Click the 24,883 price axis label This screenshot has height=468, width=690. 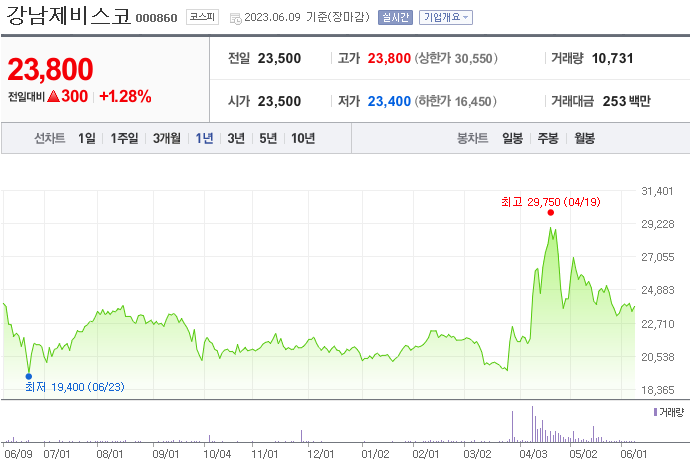(657, 290)
